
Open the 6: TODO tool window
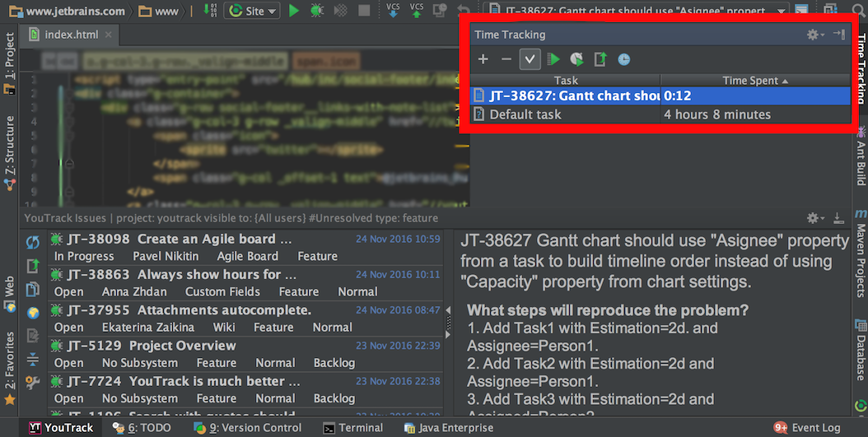click(x=142, y=428)
